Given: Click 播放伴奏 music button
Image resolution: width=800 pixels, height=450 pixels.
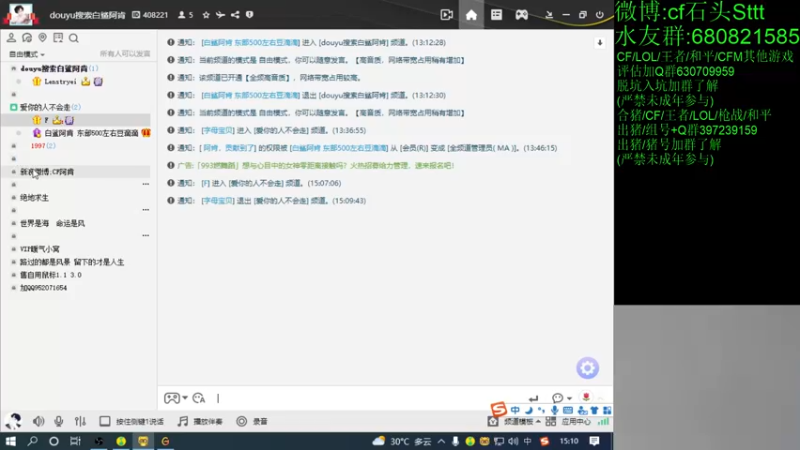Looking at the screenshot, I should [200, 421].
